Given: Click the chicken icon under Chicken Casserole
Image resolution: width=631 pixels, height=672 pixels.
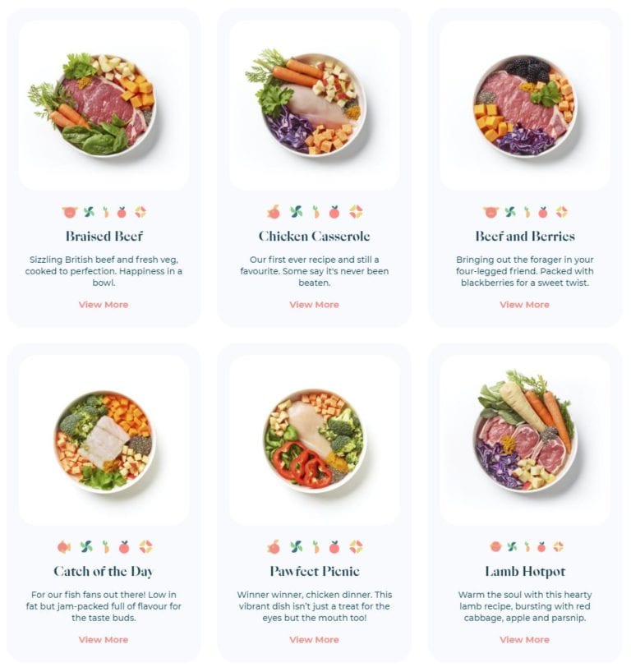Looking at the screenshot, I should (274, 212).
